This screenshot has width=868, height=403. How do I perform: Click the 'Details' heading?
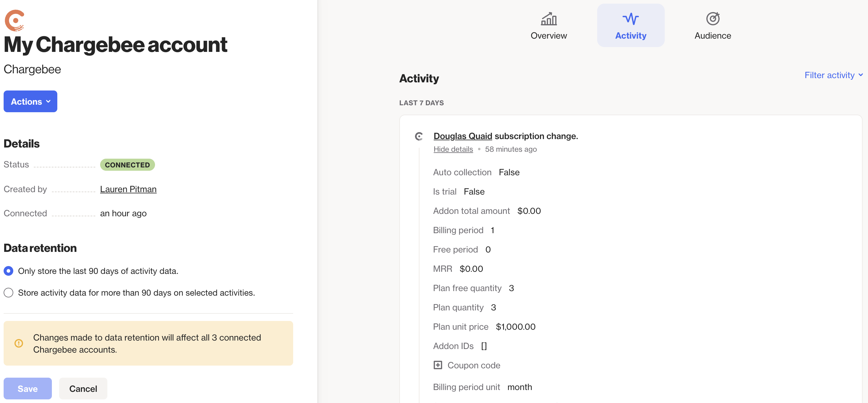[x=22, y=144]
